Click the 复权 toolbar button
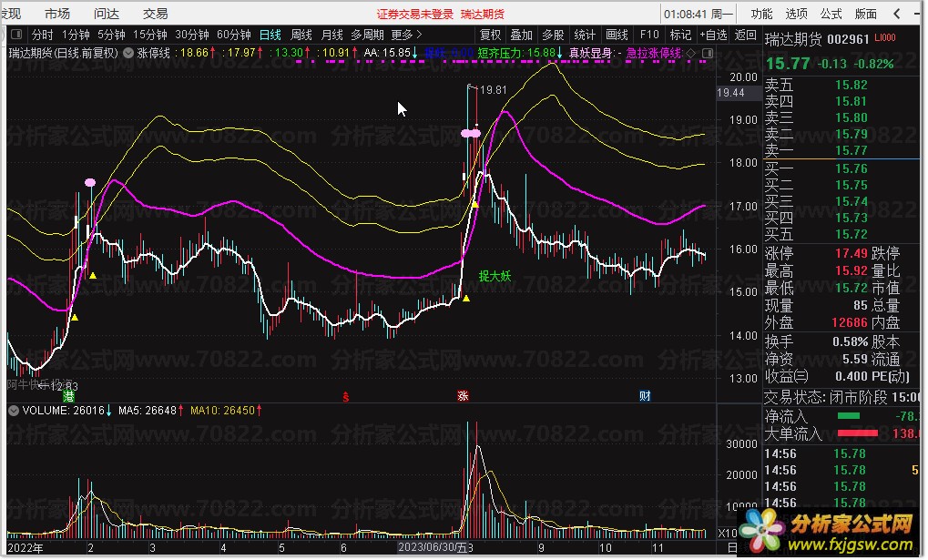 (490, 35)
